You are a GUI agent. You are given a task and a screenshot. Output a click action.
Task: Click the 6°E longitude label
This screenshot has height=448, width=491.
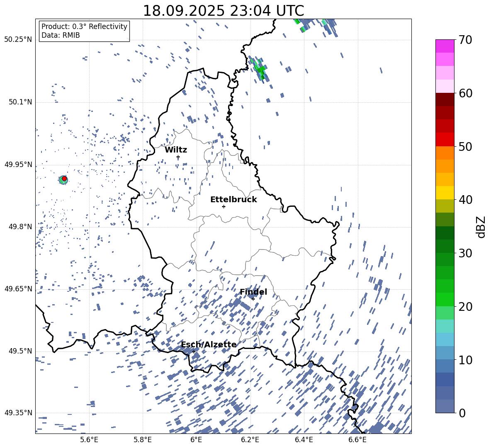coord(196,440)
